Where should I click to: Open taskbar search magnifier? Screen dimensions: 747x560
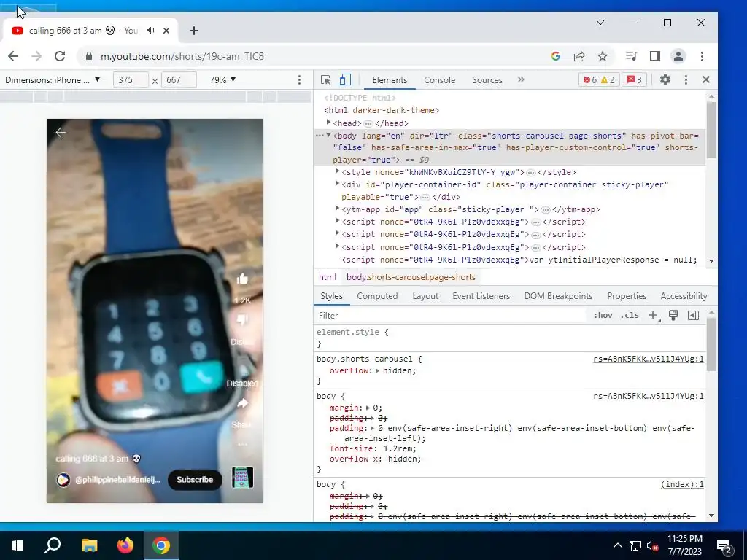coord(53,545)
